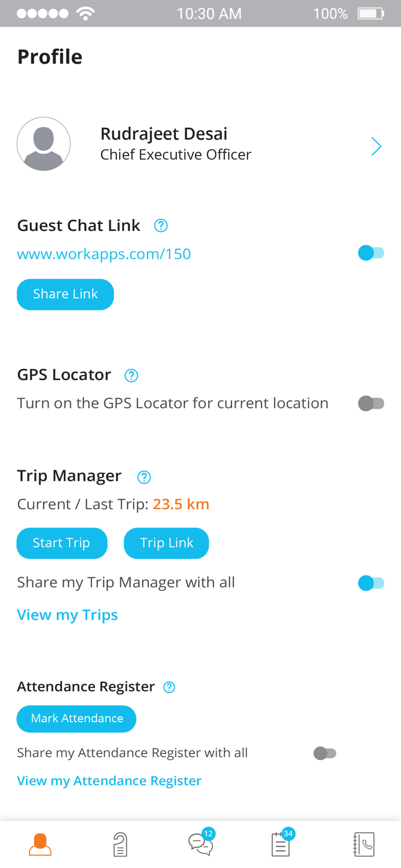
Task: Disable the Guest Chat Link toggle
Action: 371,253
